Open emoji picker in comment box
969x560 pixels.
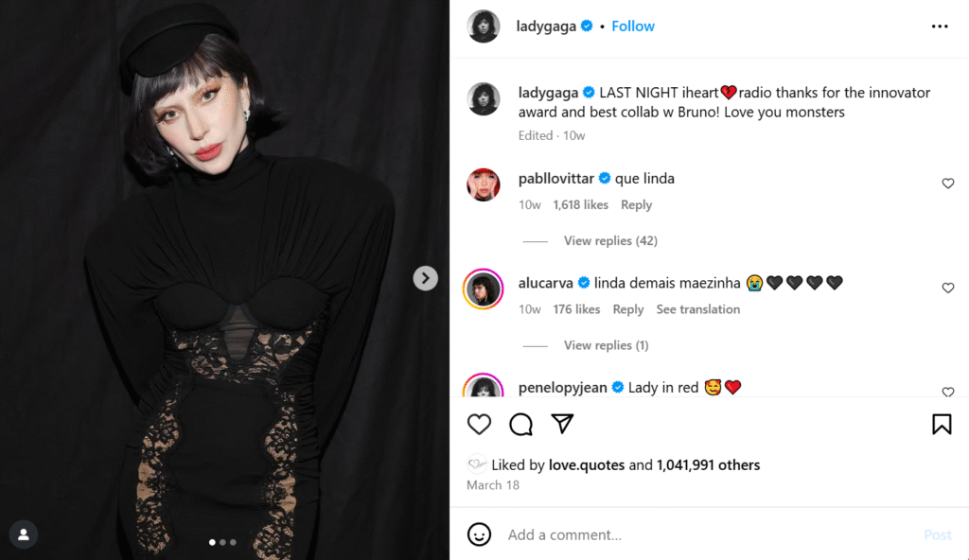[479, 534]
